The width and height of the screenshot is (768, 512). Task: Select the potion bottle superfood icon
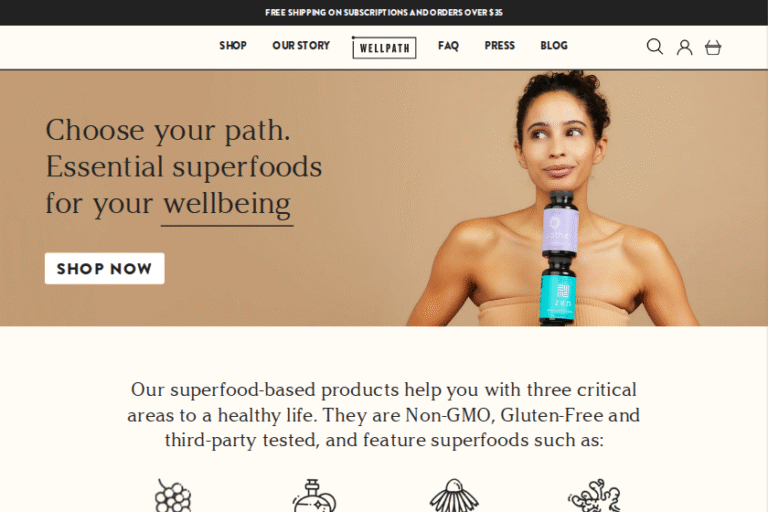[x=314, y=495]
